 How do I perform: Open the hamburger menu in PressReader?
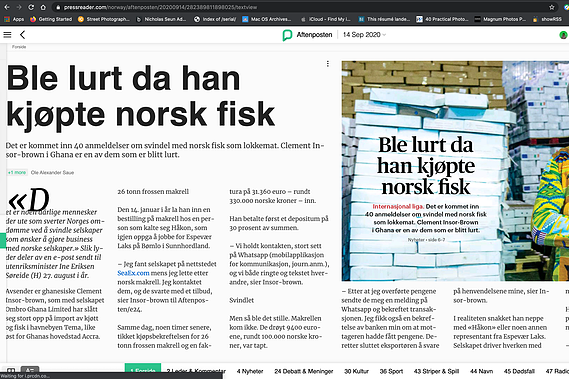click(7, 35)
